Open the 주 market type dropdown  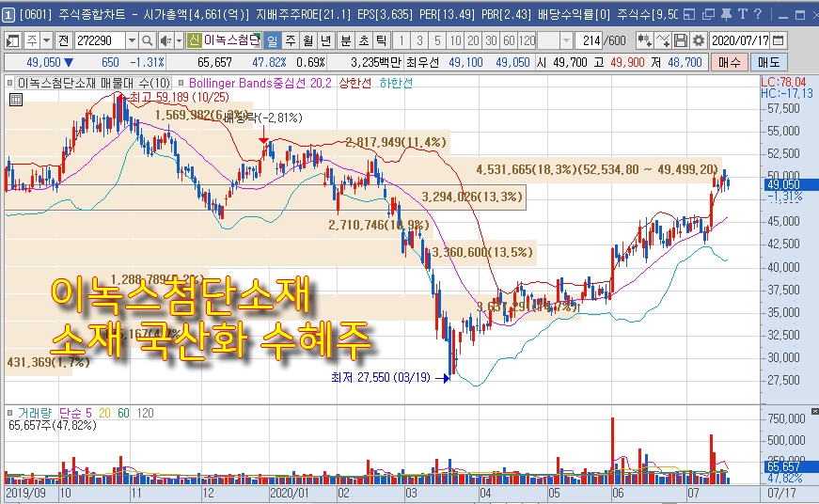coord(46,40)
